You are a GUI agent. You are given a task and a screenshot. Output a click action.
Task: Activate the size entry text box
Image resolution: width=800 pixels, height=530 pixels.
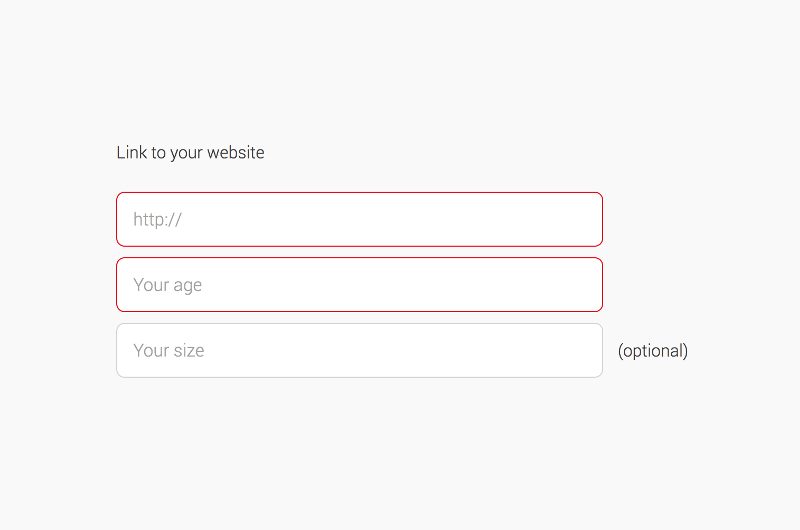pyautogui.click(x=359, y=351)
